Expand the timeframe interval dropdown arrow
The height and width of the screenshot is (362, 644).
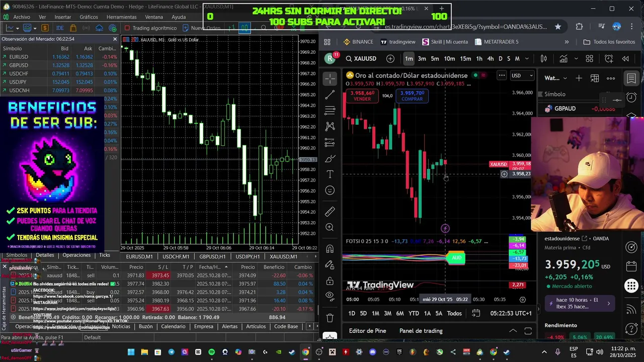(x=527, y=59)
